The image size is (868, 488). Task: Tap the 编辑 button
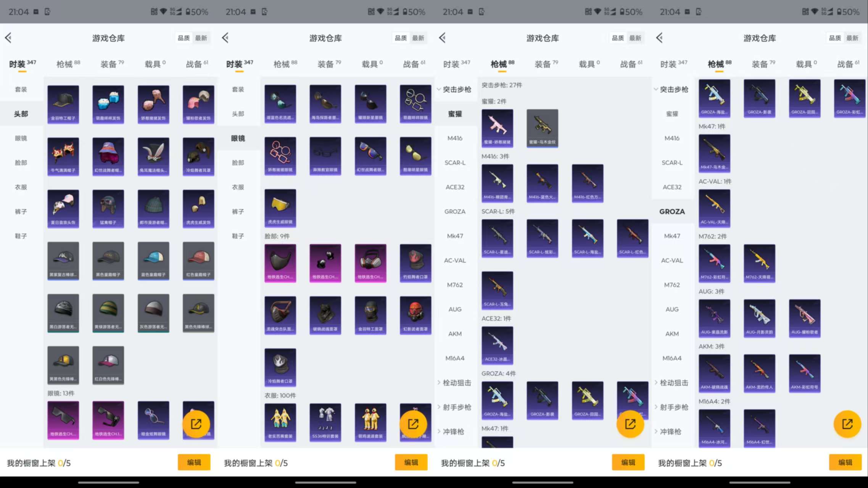pos(194,462)
